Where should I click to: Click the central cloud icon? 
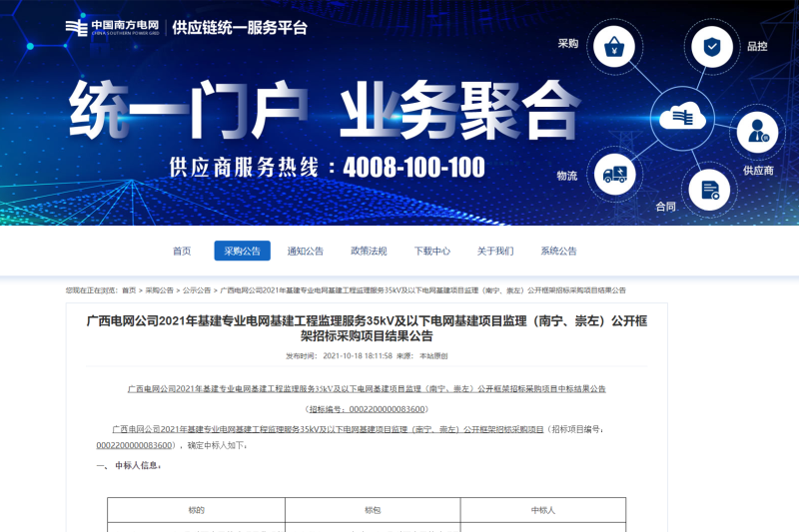tap(682, 117)
